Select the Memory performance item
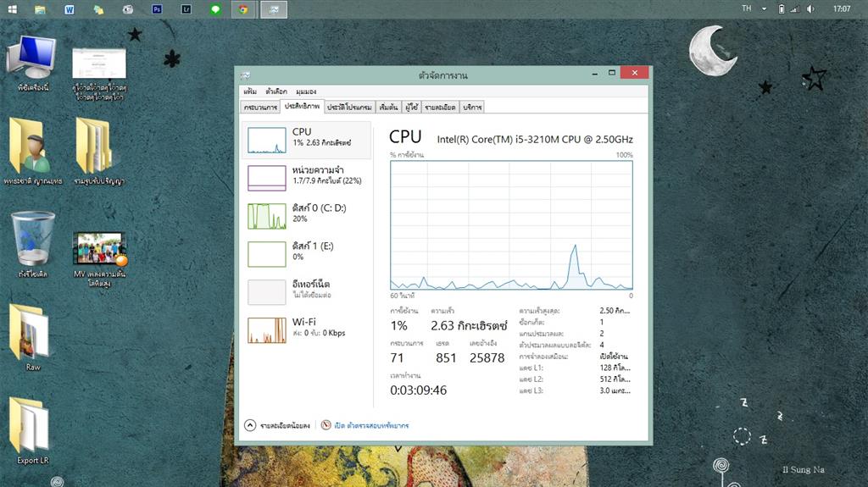This screenshot has height=487, width=868. [x=307, y=178]
